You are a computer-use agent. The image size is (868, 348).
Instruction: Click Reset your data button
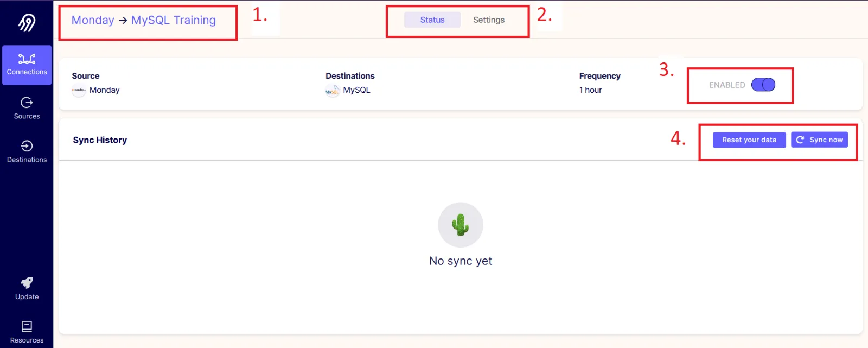(749, 140)
